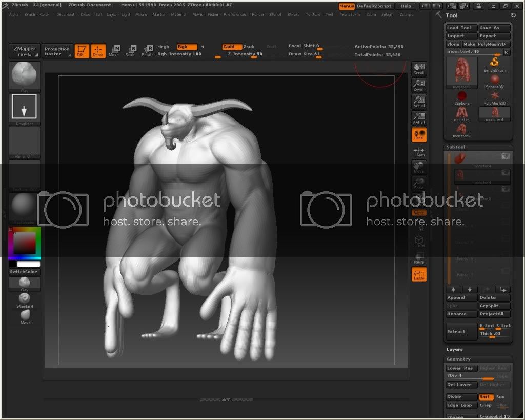The height and width of the screenshot is (420, 525).
Task: Open the Zplugin menu
Action: click(388, 15)
